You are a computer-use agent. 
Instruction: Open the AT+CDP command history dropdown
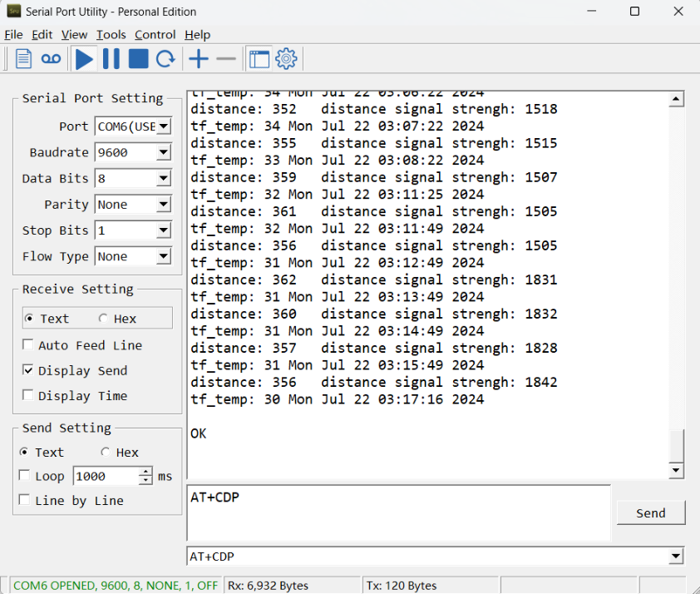[676, 557]
